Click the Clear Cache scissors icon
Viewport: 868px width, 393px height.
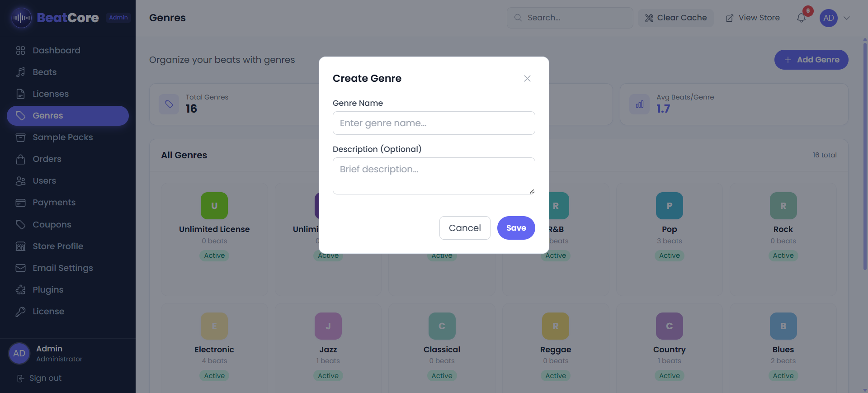[x=649, y=18]
